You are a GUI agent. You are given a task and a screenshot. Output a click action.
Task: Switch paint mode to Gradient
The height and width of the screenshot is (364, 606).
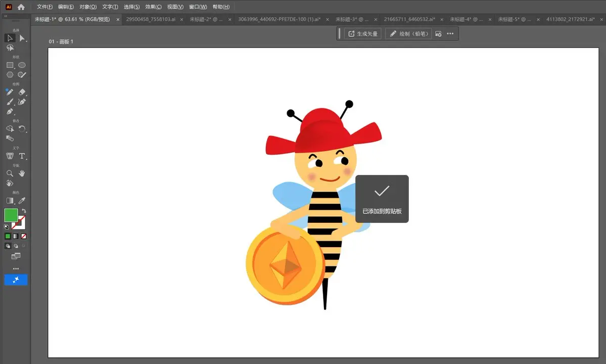tap(16, 236)
